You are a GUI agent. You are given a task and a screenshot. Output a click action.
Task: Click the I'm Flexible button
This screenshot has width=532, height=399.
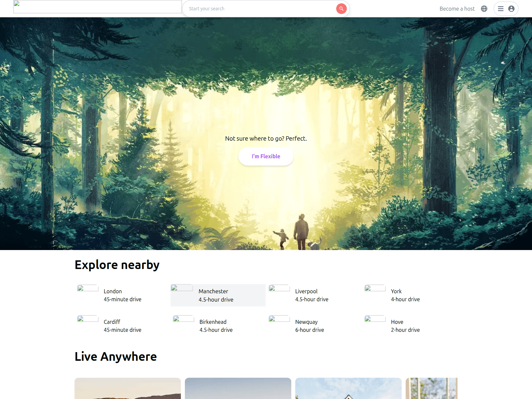pyautogui.click(x=266, y=156)
